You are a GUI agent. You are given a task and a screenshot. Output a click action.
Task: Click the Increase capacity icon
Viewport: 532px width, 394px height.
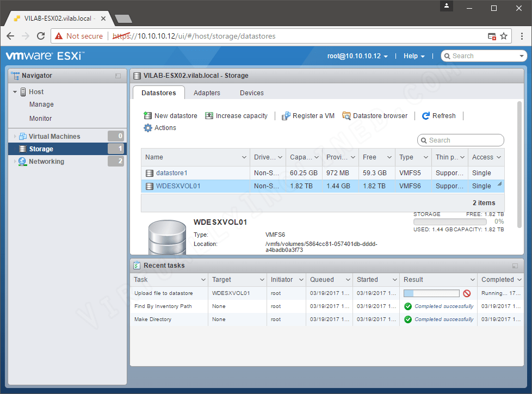click(209, 116)
